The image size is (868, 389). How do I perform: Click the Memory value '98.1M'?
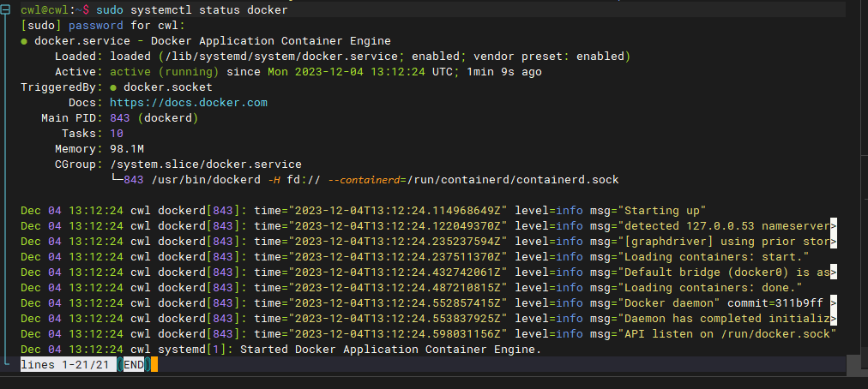click(127, 149)
